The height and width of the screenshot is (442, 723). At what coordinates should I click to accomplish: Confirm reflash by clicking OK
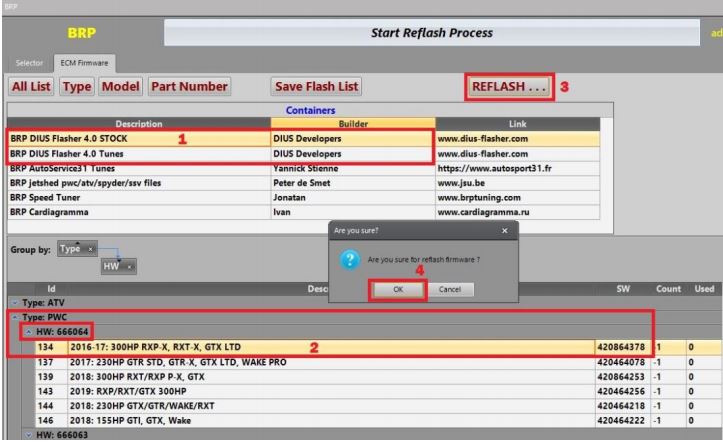pyautogui.click(x=397, y=289)
